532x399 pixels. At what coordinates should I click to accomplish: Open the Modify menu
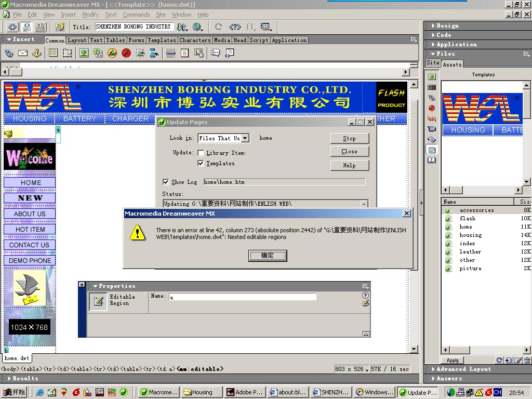(x=90, y=15)
